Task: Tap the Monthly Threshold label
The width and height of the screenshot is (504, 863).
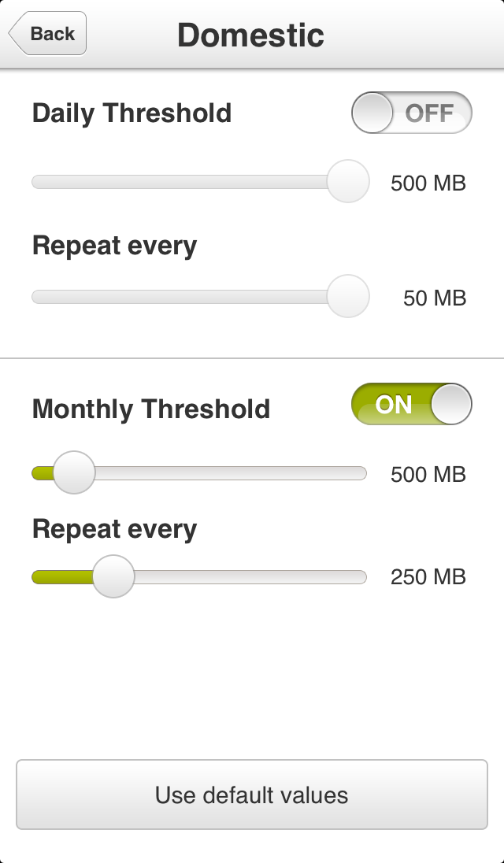Action: click(x=151, y=409)
